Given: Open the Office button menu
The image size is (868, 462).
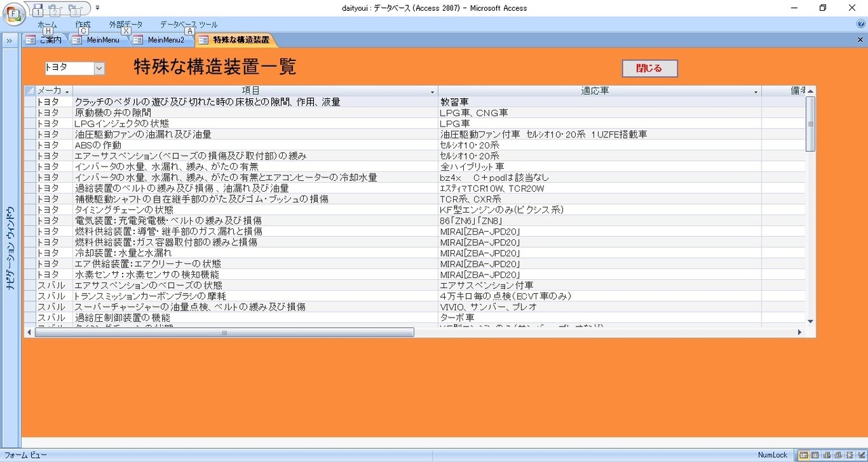Looking at the screenshot, I should [15, 14].
